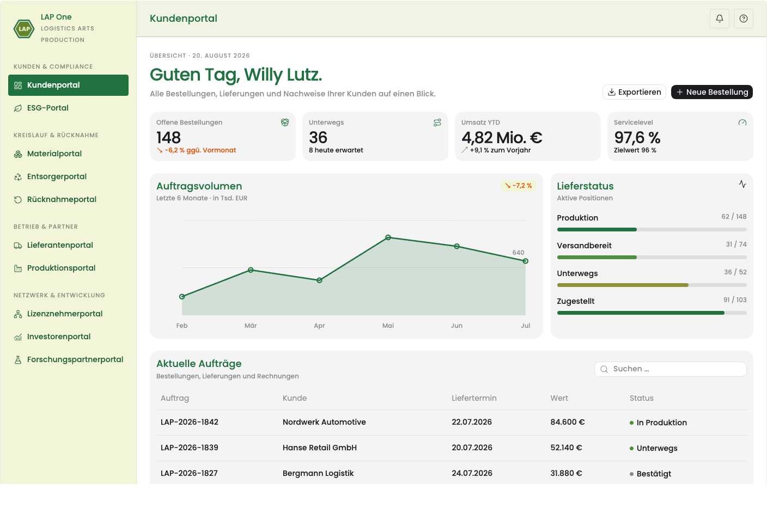Image resolution: width=767 pixels, height=532 pixels.
Task: Click the Produktion progress bar
Action: coord(652,230)
